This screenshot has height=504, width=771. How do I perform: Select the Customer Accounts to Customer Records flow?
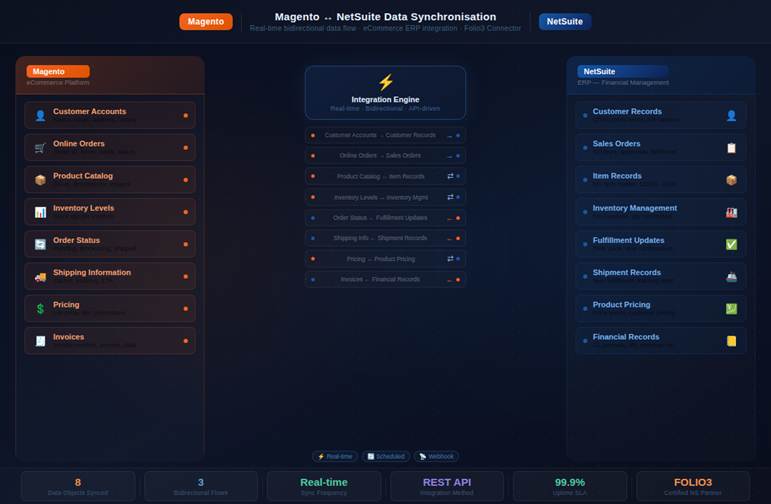click(386, 135)
